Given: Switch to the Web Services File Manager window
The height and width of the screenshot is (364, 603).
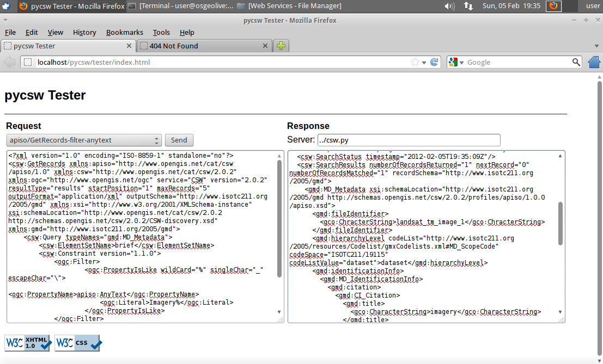Looking at the screenshot, I should point(289,6).
